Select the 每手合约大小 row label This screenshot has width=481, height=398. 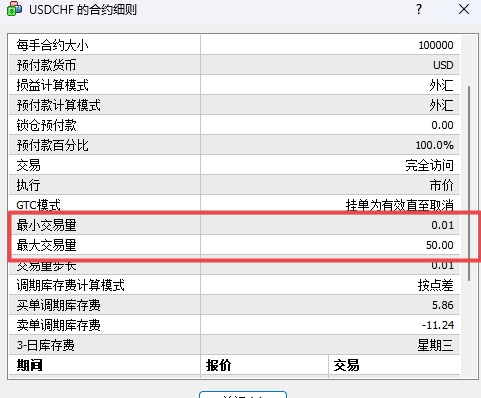tap(52, 45)
